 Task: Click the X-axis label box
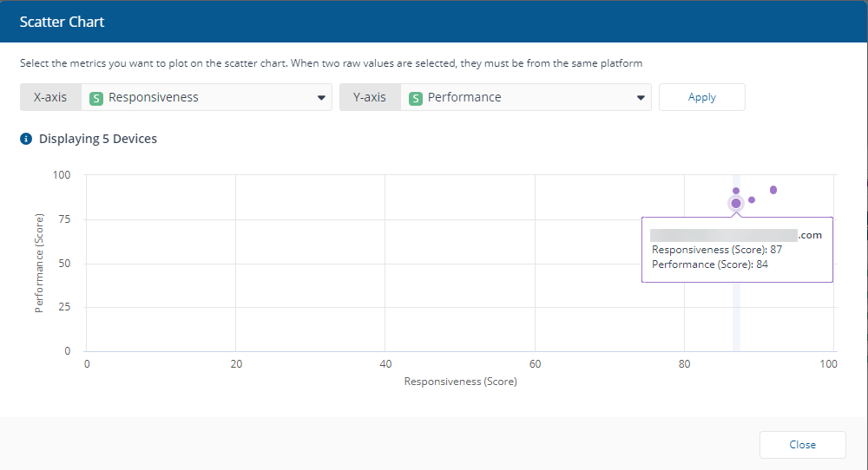pos(50,97)
